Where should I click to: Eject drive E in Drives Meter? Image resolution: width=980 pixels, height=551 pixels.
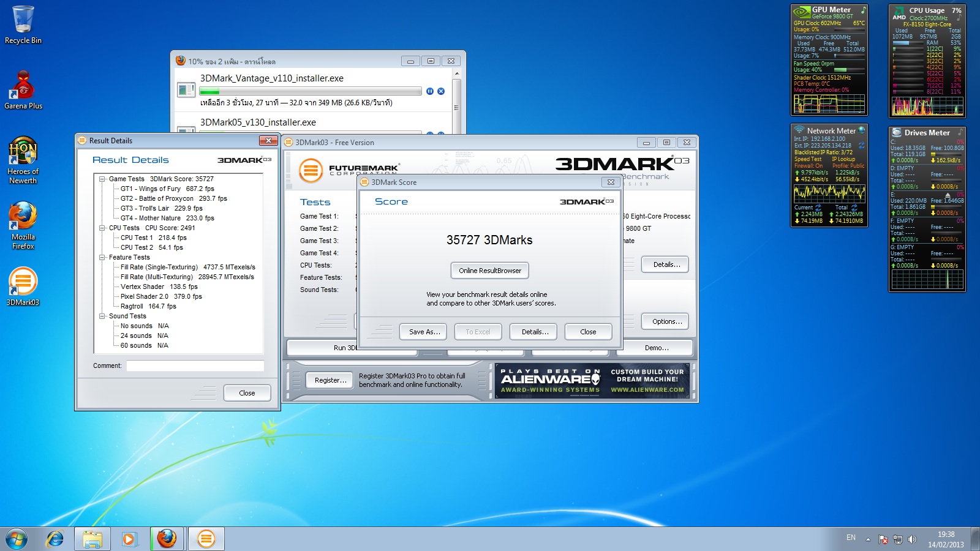point(948,195)
